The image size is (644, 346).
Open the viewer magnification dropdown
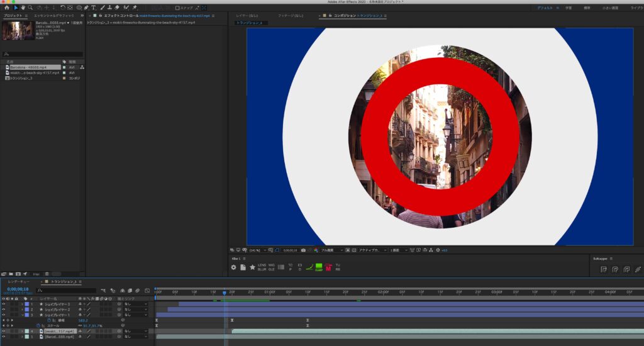pos(257,250)
